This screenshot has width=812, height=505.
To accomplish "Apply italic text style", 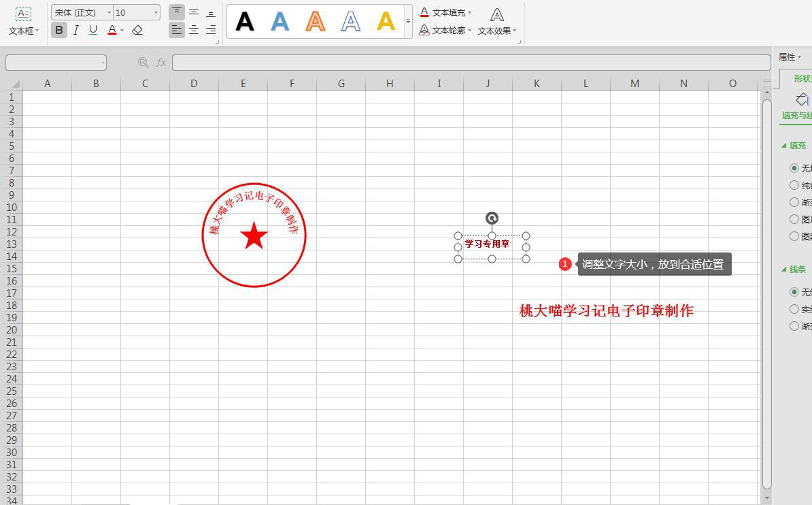I will [76, 30].
